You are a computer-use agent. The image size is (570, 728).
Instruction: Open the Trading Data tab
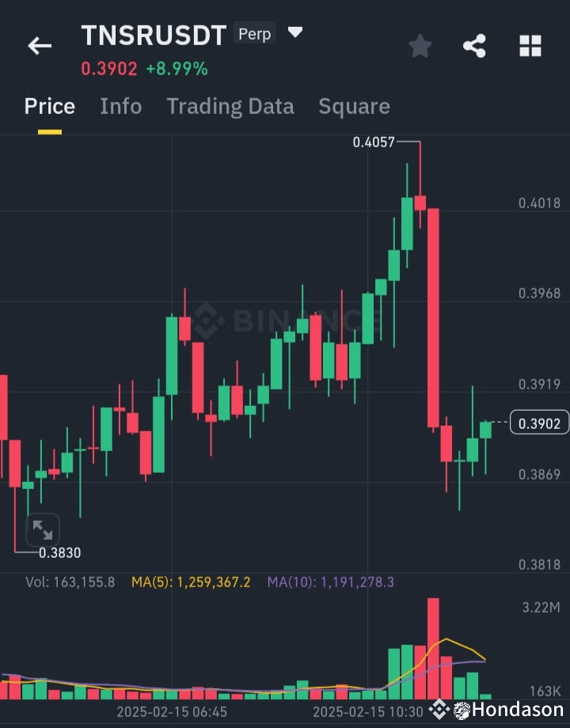coord(230,106)
